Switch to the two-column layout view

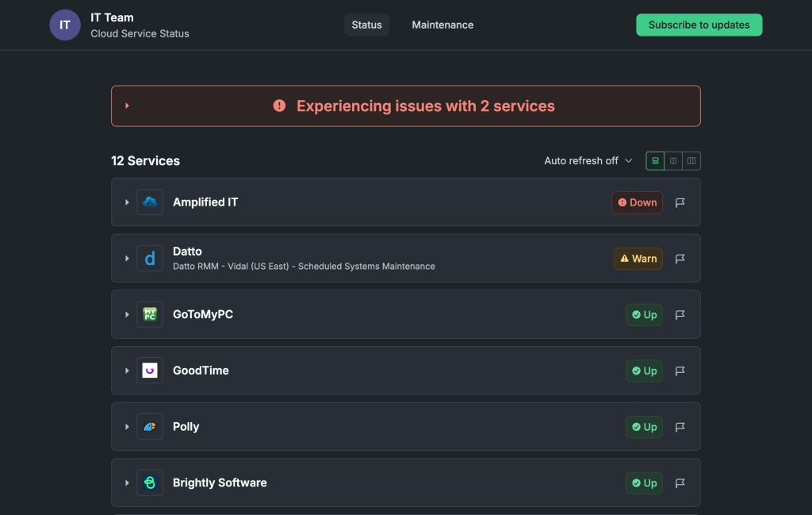pos(672,160)
